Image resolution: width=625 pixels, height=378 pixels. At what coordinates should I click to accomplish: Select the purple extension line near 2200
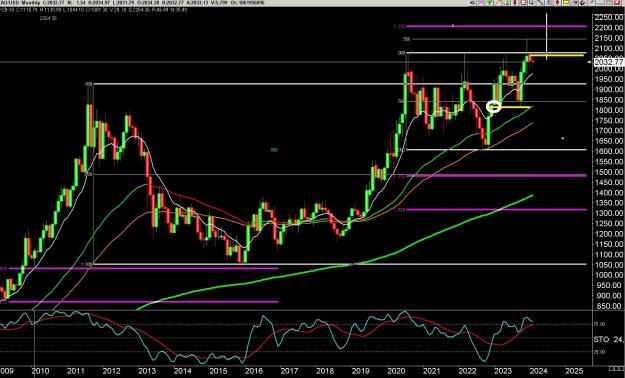click(x=496, y=26)
